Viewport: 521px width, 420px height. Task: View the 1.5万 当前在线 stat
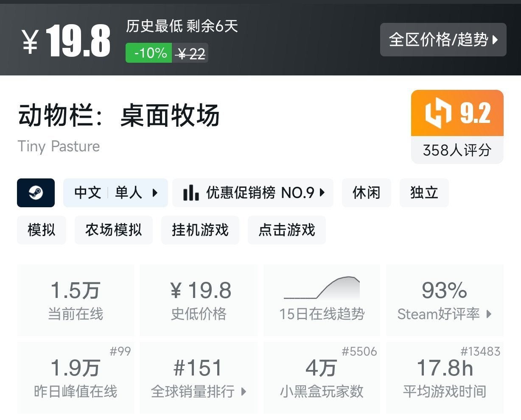pyautogui.click(x=76, y=300)
